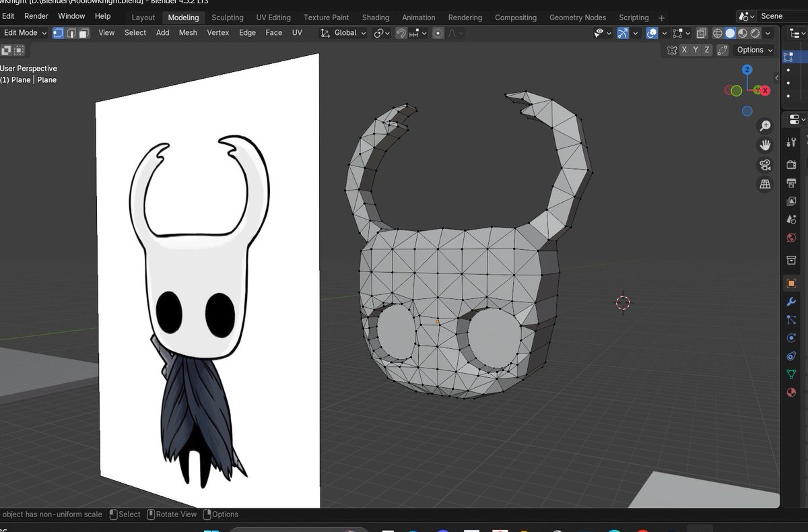The image size is (808, 532).
Task: Open the Mesh menu
Action: 188,32
